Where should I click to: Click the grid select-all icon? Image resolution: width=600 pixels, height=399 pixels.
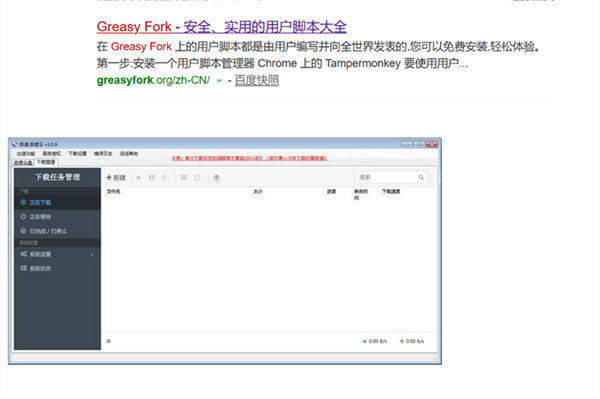pos(184,178)
